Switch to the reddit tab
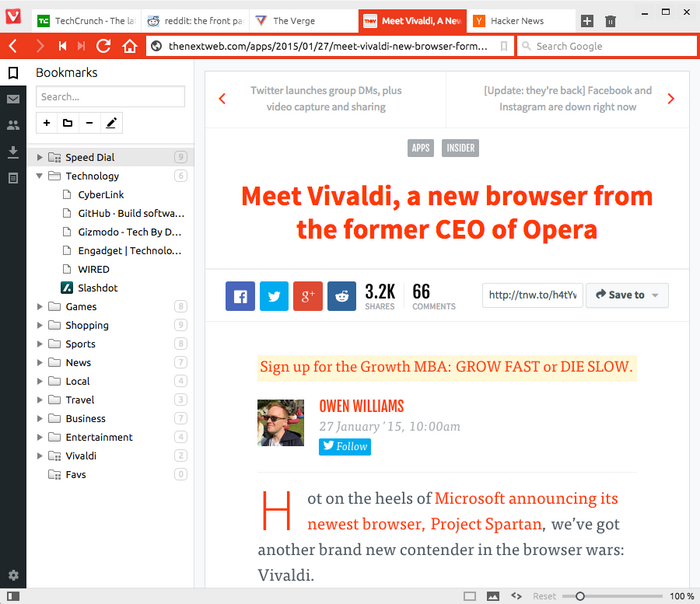This screenshot has width=700, height=604. (195, 21)
